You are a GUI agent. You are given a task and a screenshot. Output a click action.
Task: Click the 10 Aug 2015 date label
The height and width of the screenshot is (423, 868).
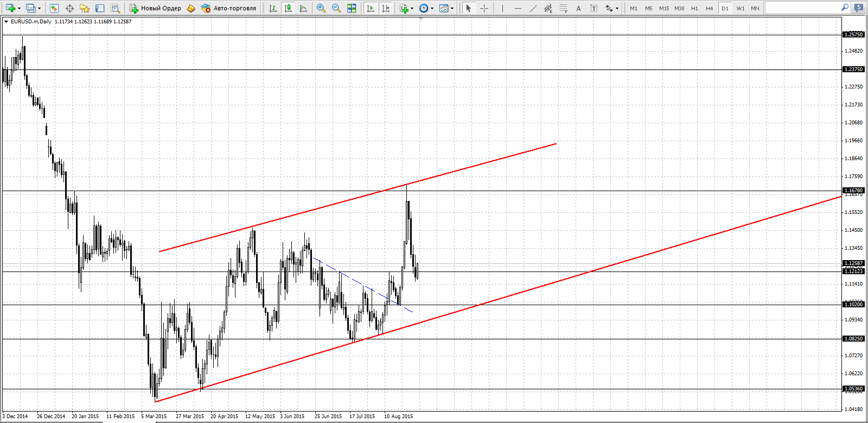(x=399, y=416)
